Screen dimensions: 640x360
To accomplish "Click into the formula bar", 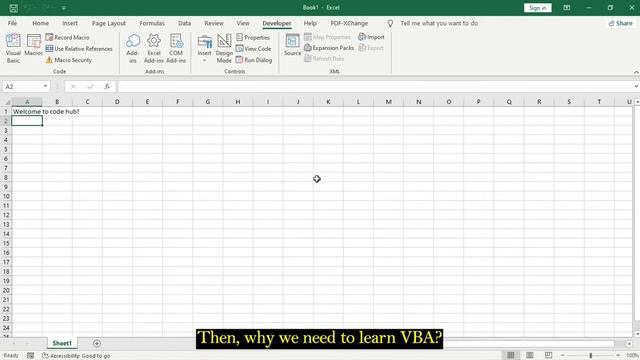I will [375, 87].
